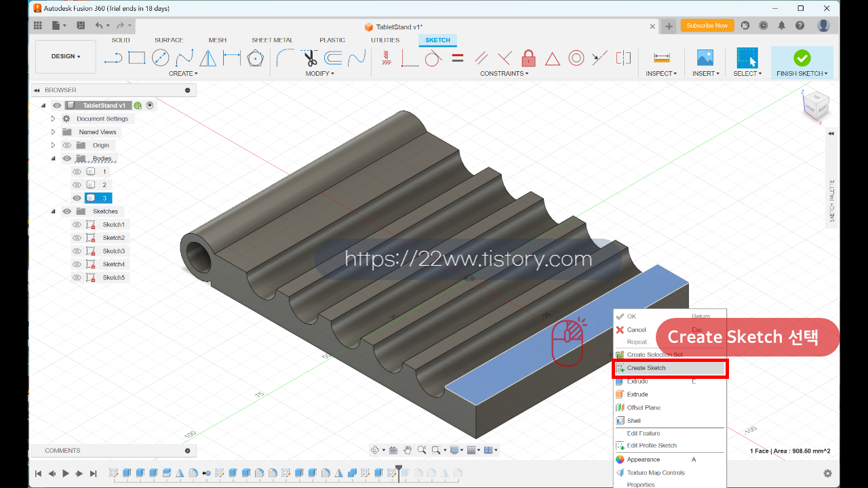Image resolution: width=868 pixels, height=488 pixels.
Task: Click the Select tool icon
Action: pyautogui.click(x=747, y=58)
